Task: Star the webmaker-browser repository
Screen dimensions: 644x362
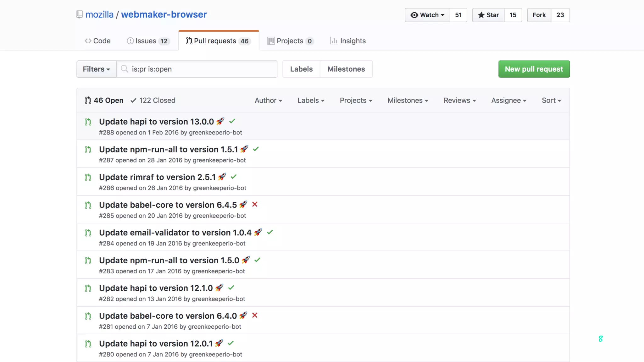Action: coord(488,15)
